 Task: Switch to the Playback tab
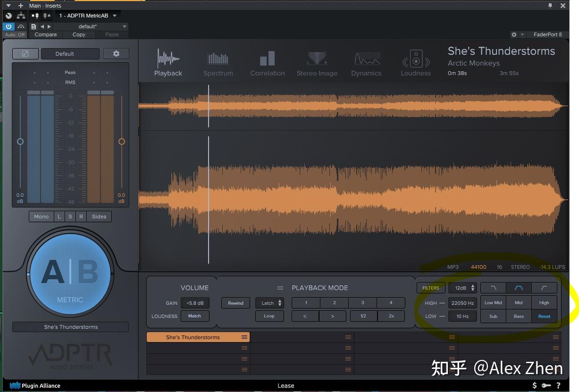(x=168, y=64)
